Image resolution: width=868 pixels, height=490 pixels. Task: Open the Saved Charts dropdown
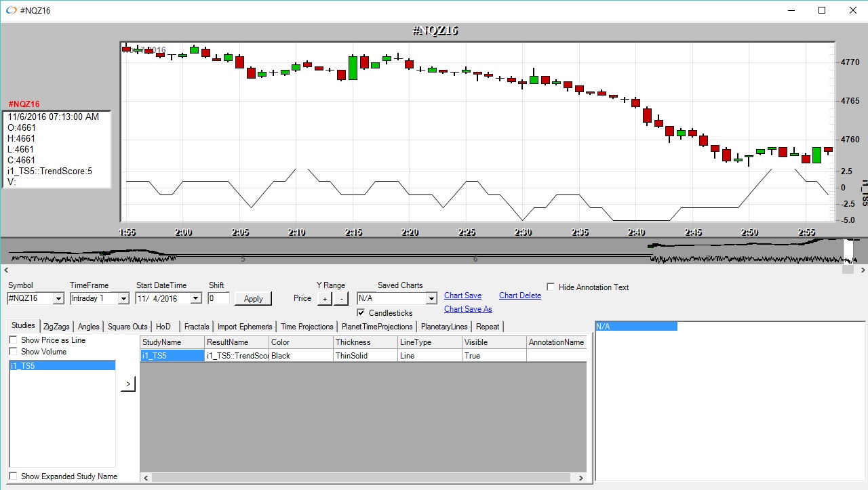coord(431,299)
